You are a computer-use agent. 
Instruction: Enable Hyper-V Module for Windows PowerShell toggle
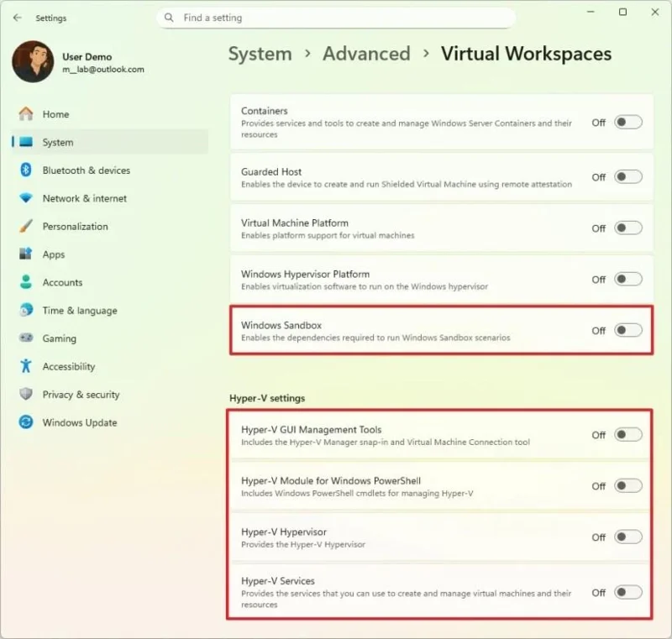point(627,485)
